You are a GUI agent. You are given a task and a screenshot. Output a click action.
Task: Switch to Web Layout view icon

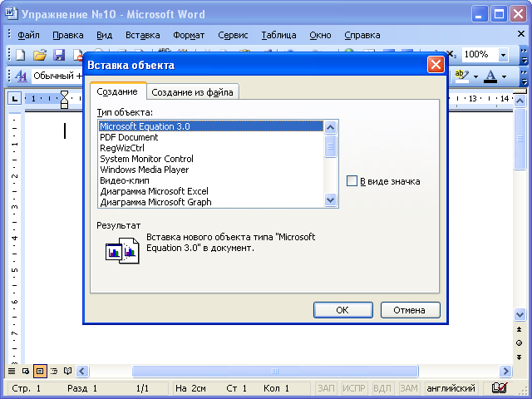(26, 372)
